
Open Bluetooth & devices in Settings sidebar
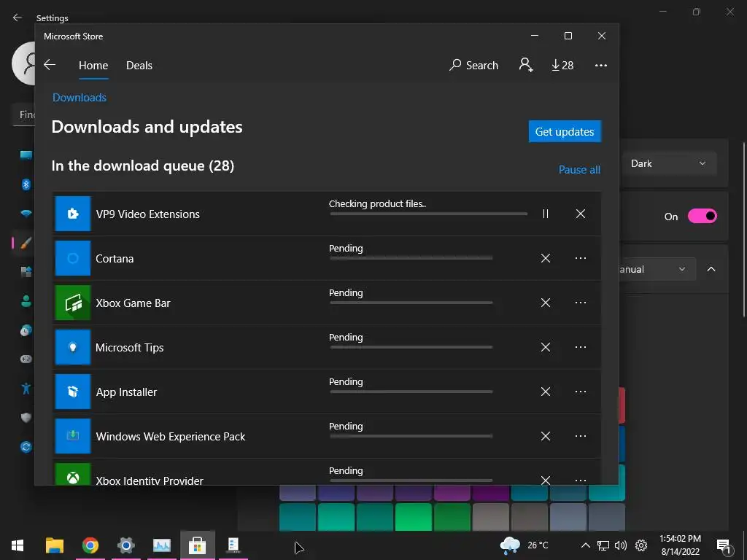[x=26, y=184]
